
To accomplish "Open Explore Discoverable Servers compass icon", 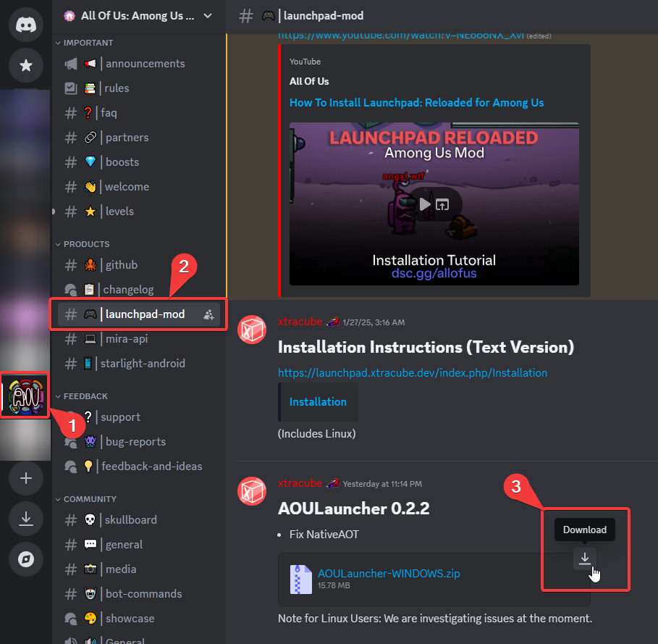I will [x=26, y=559].
